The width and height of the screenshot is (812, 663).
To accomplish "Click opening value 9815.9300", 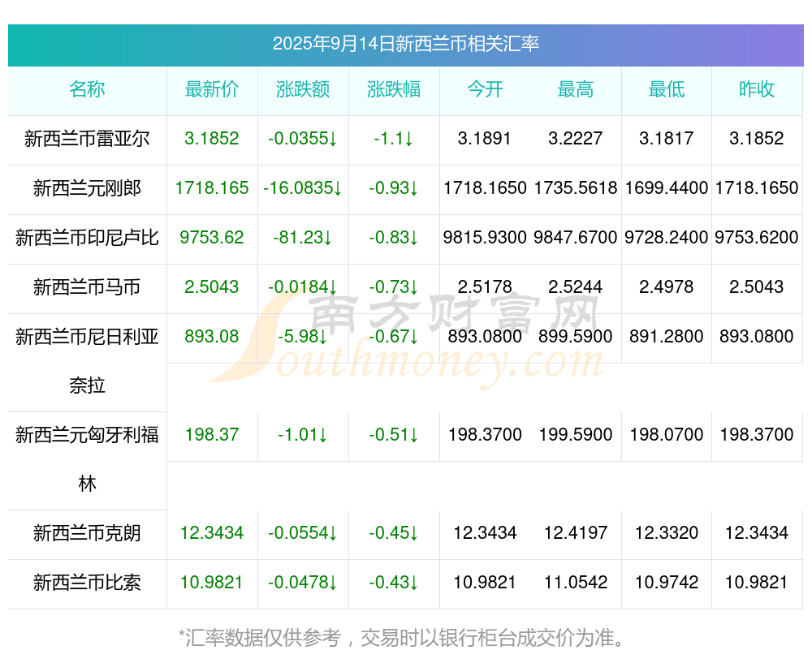I will tap(485, 238).
